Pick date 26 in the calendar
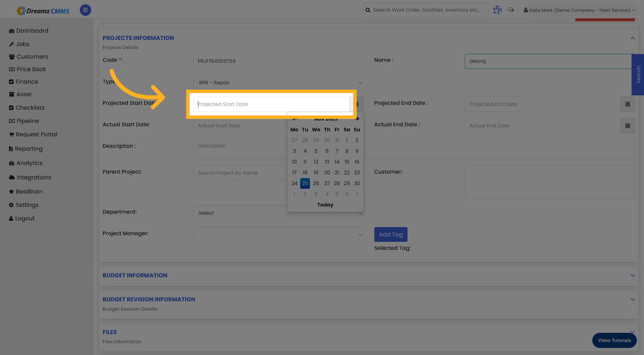The height and width of the screenshot is (355, 644). [316, 183]
